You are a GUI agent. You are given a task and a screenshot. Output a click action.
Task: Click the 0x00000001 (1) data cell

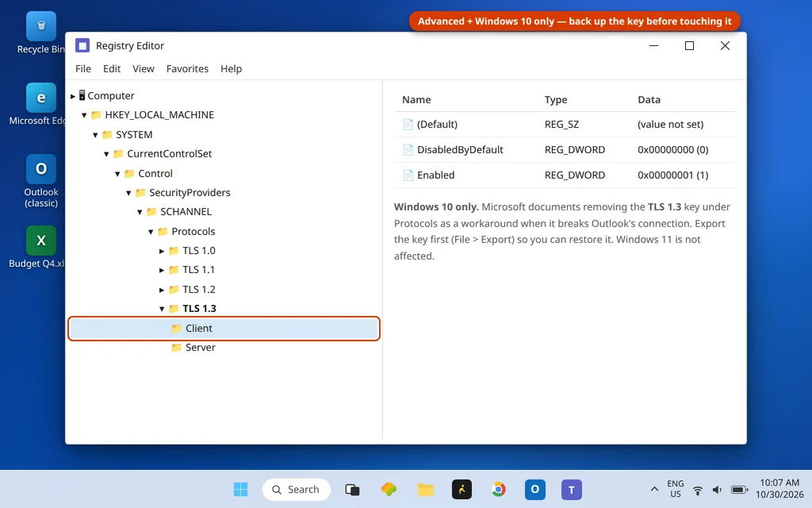pos(672,175)
